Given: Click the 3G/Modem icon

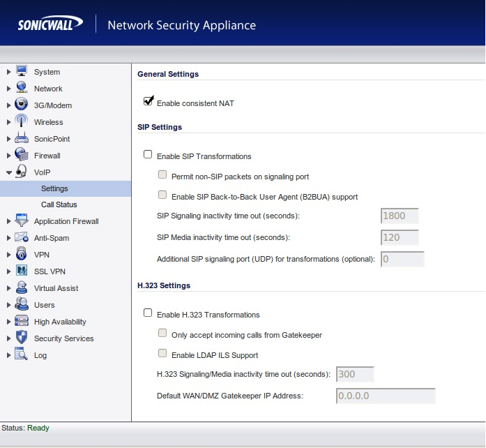Looking at the screenshot, I should 22,105.
